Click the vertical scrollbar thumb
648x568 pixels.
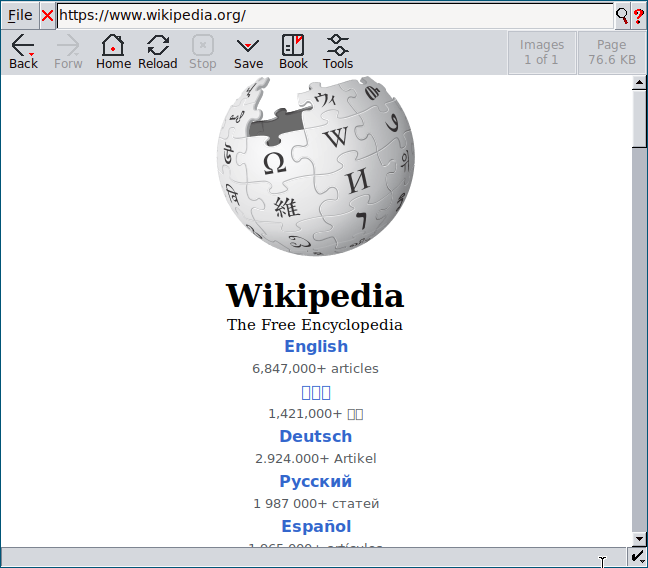click(639, 119)
